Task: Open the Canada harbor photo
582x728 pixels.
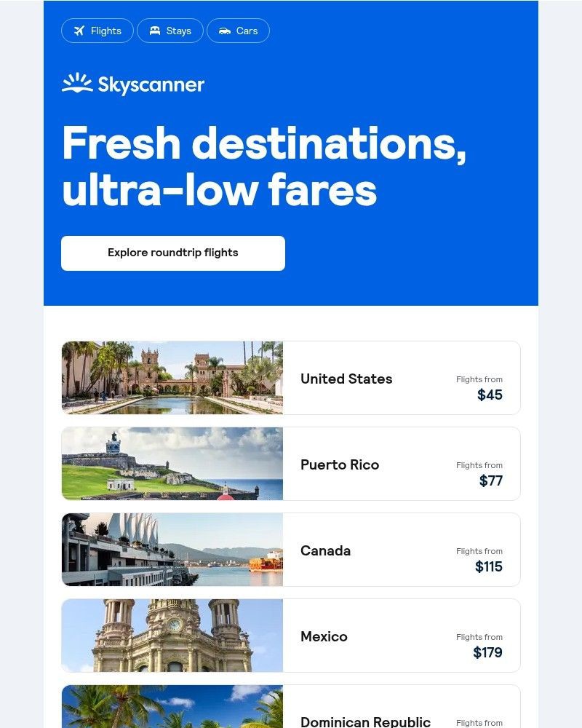Action: pyautogui.click(x=172, y=549)
